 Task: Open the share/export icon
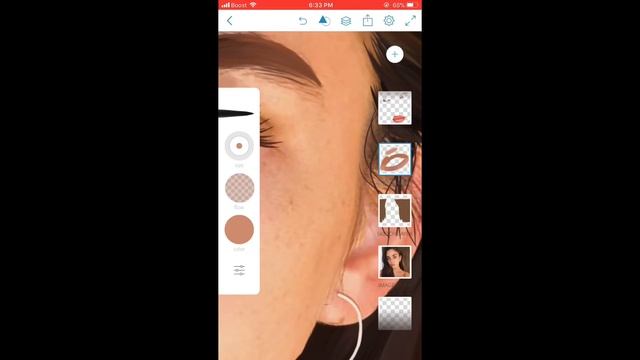click(x=368, y=20)
